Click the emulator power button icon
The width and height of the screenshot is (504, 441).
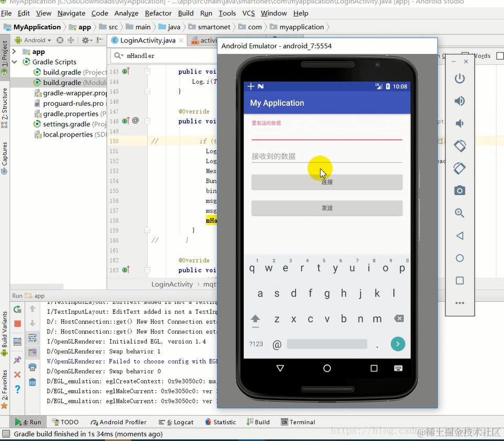click(460, 79)
